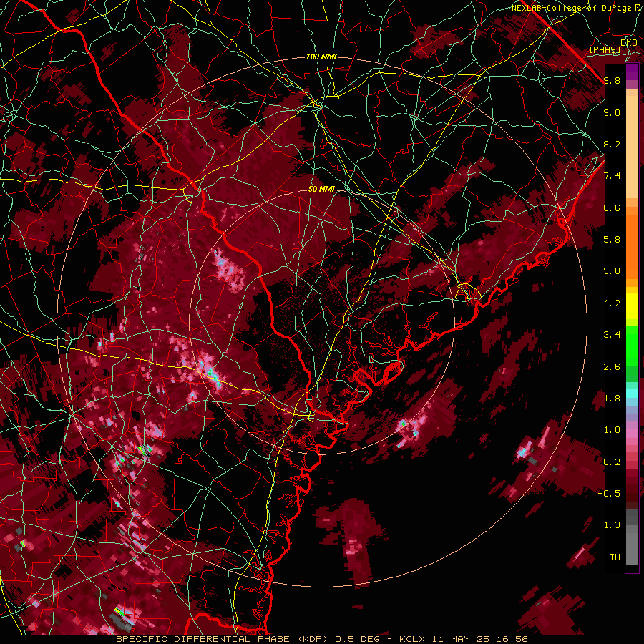Click the 3.4 value on the color scale
Image resolution: width=644 pixels, height=644 pixels.
[612, 335]
